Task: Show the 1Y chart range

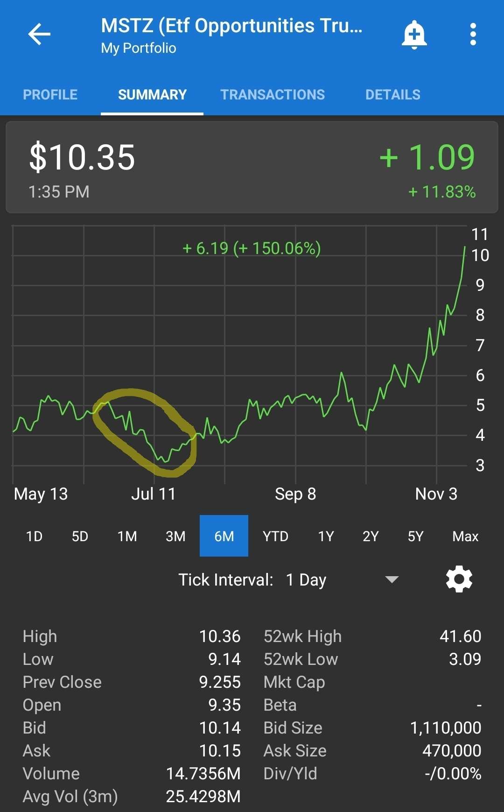Action: point(326,536)
